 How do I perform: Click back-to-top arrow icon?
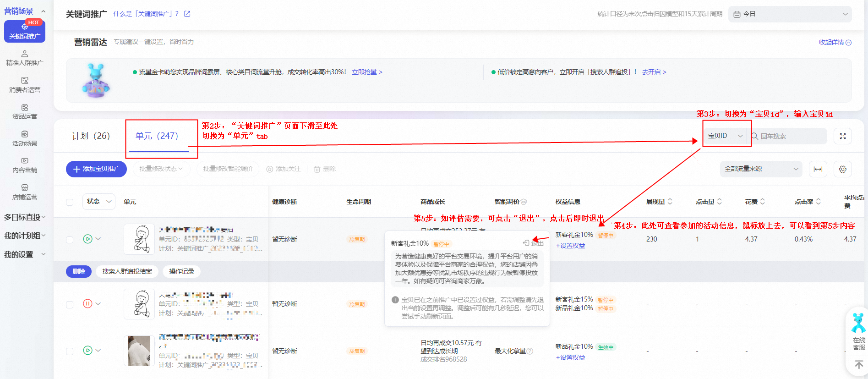859,365
